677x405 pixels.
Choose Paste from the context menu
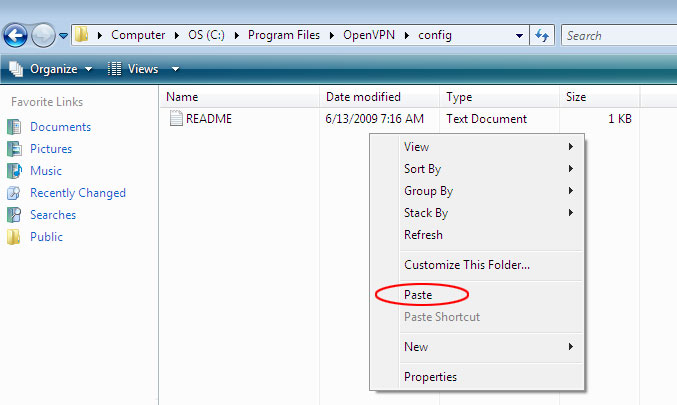click(477, 295)
